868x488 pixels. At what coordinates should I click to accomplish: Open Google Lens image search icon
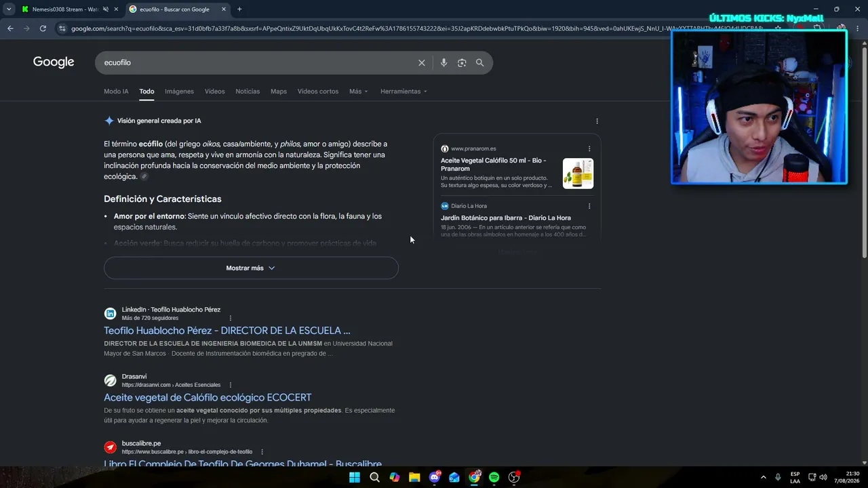(x=462, y=62)
